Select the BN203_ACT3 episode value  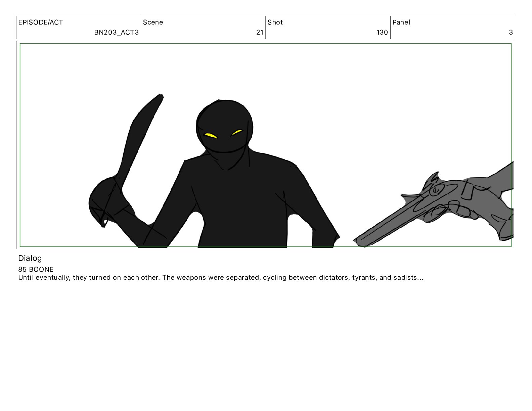point(116,32)
